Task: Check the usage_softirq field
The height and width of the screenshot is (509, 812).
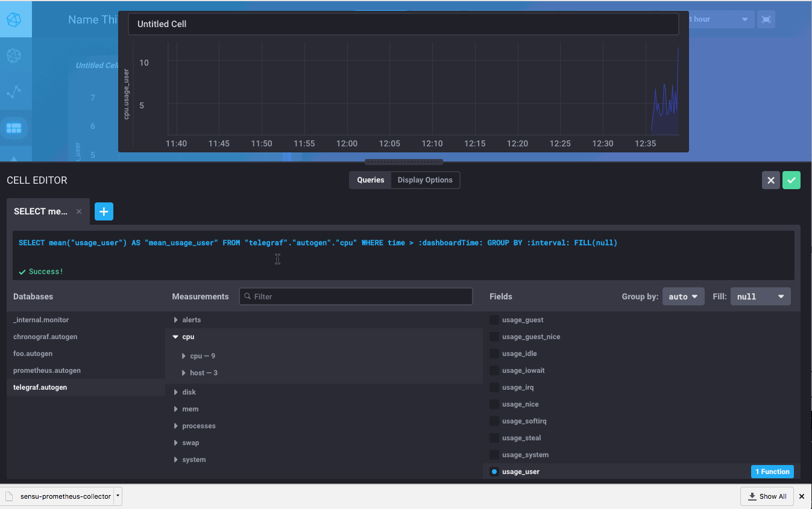Action: (494, 421)
